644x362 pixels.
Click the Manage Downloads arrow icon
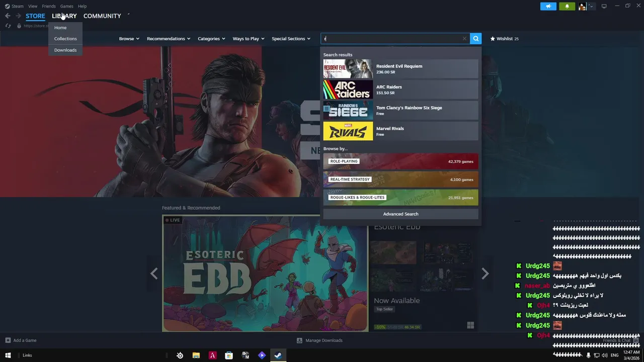299,340
